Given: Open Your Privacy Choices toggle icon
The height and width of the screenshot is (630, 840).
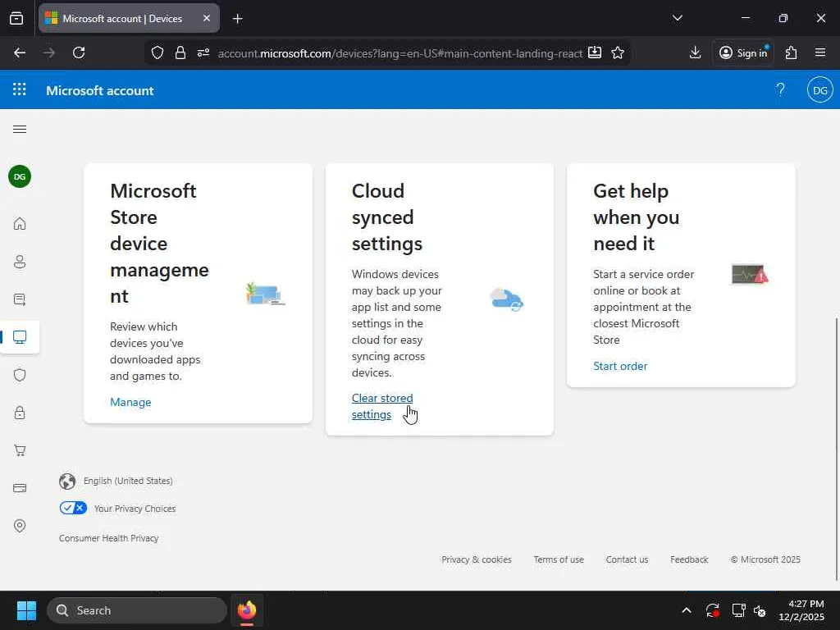Looking at the screenshot, I should (x=73, y=508).
